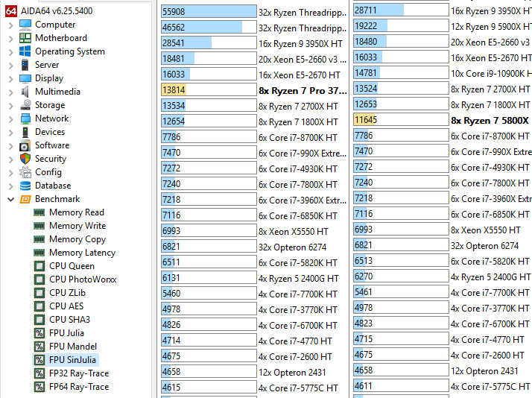
Task: Select the 8x Ryzen 7 5800X row
Action: [x=490, y=121]
